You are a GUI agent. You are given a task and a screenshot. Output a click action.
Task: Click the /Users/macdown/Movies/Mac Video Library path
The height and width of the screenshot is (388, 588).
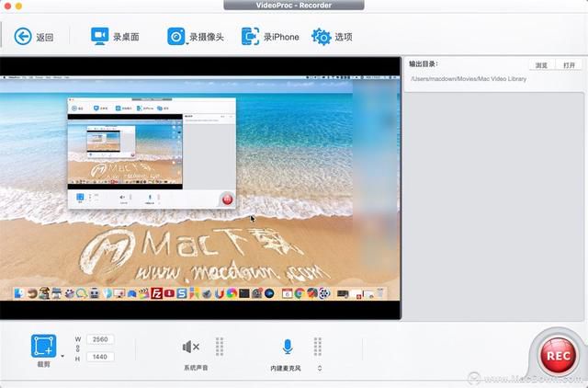click(x=469, y=79)
